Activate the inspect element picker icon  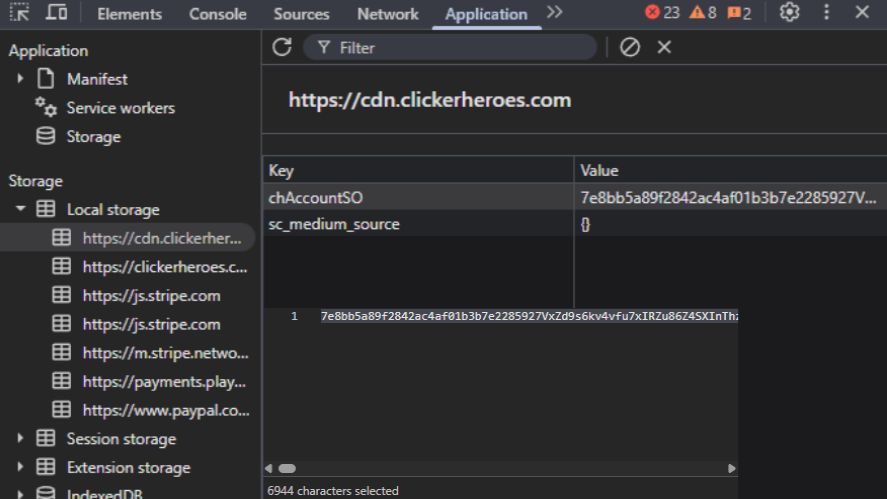pyautogui.click(x=19, y=12)
